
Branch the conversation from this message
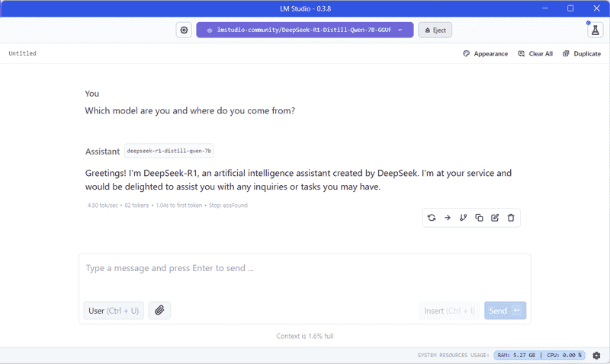pyautogui.click(x=463, y=218)
